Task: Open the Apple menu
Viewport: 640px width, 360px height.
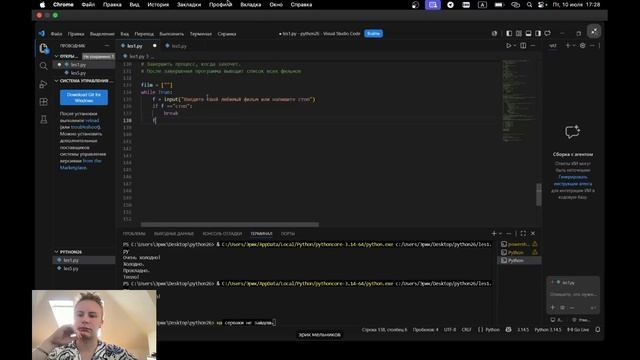Action: pyautogui.click(x=42, y=5)
